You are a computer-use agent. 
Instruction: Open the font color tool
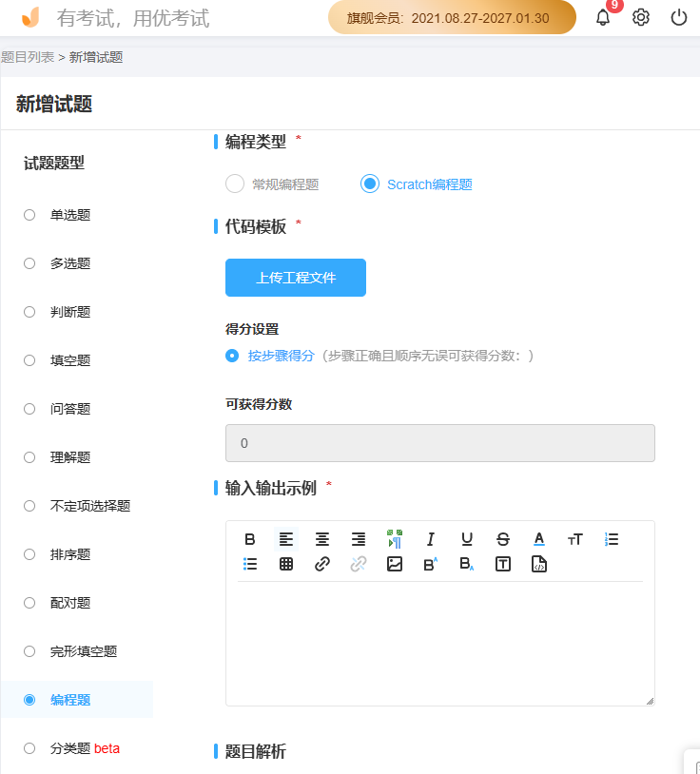point(539,539)
